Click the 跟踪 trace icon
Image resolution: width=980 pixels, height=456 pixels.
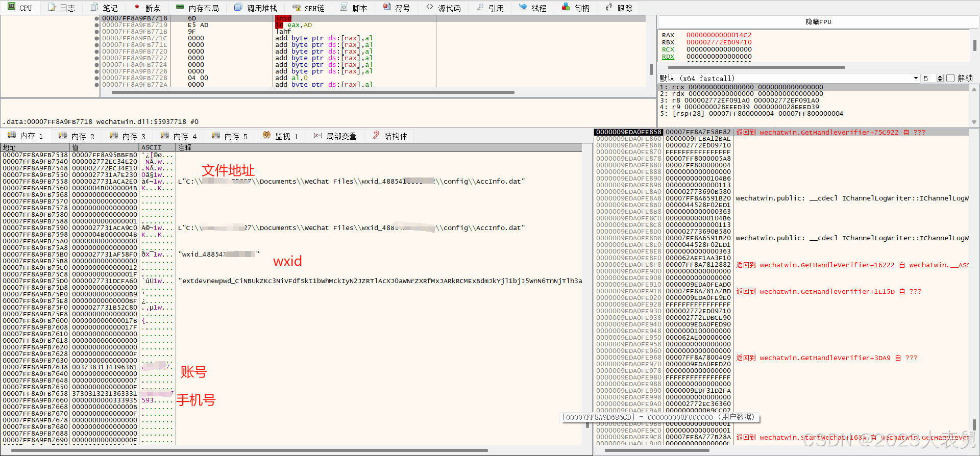coord(609,7)
